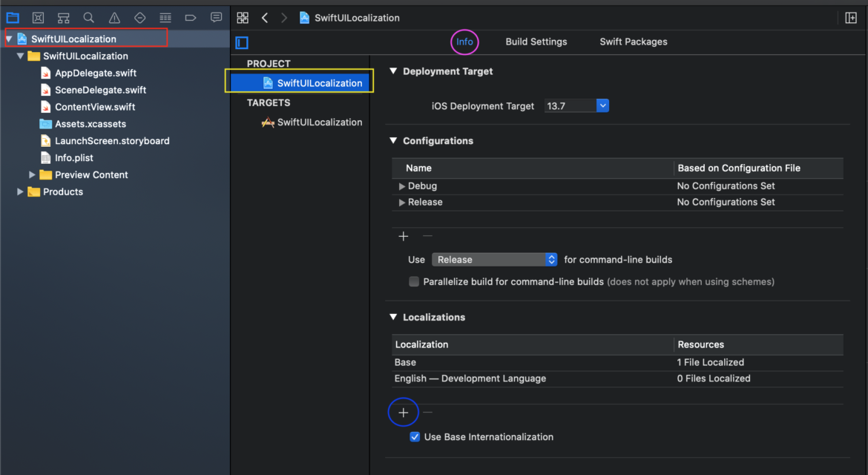Select the Issue navigator warning triangle icon
Viewport: 868px width, 475px height.
(114, 17)
